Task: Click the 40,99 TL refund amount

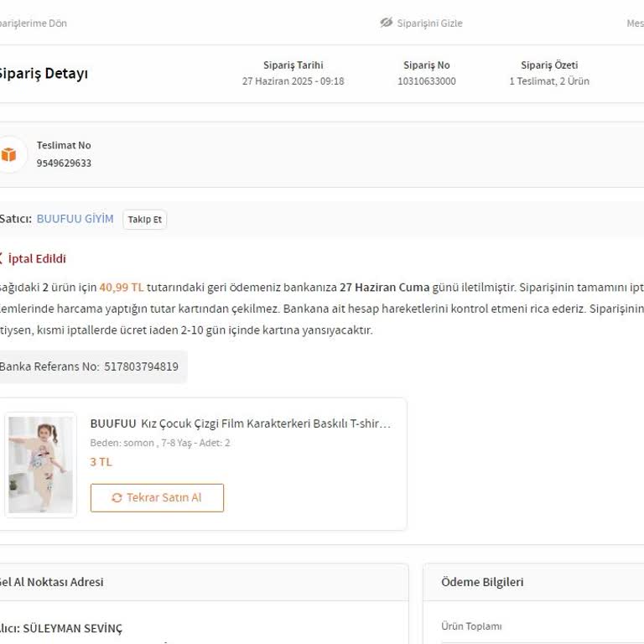Action: tap(122, 287)
